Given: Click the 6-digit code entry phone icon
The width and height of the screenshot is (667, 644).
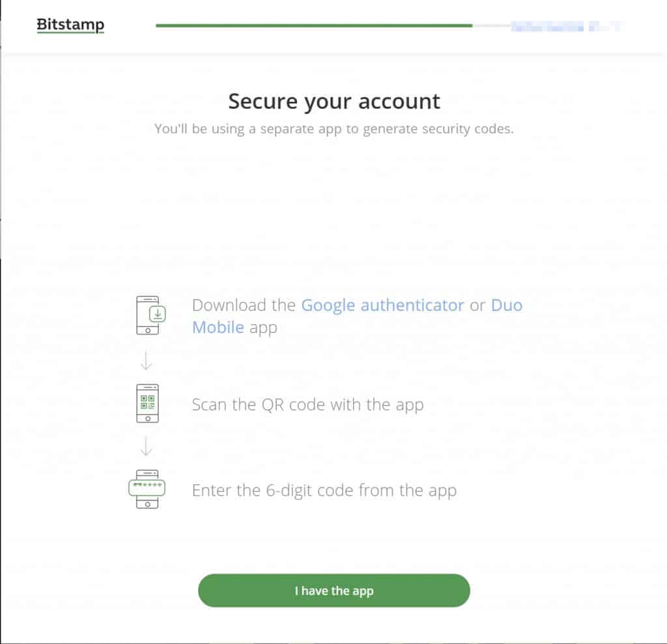Looking at the screenshot, I should (x=147, y=490).
